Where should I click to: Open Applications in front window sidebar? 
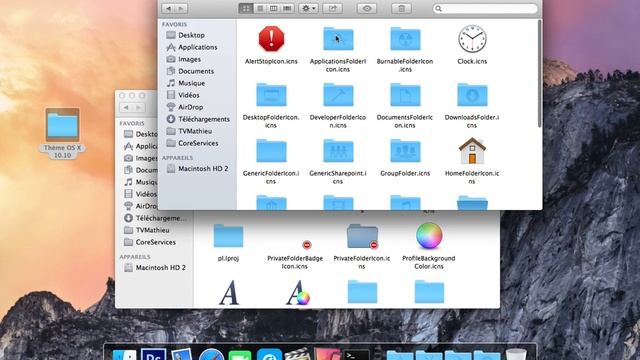(x=197, y=47)
